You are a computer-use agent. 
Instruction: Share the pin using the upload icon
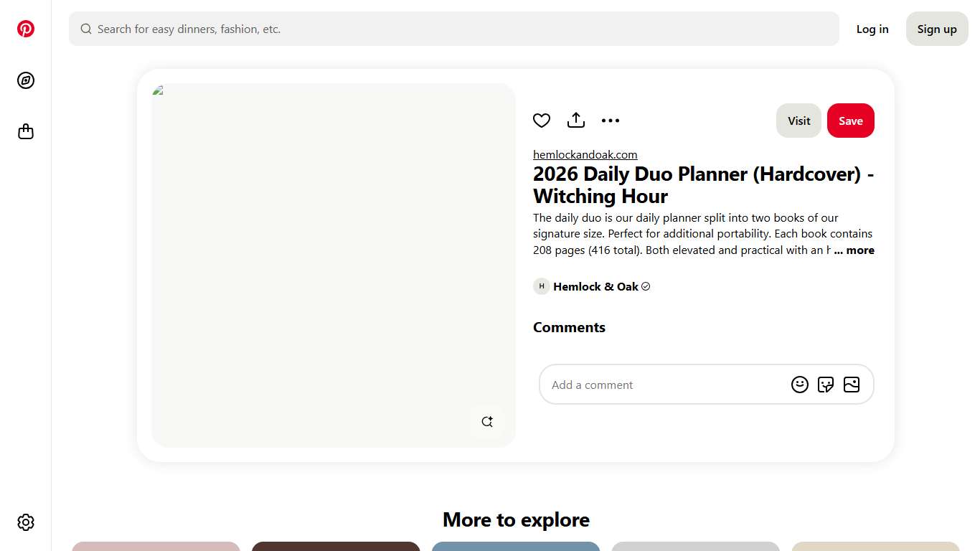(576, 120)
